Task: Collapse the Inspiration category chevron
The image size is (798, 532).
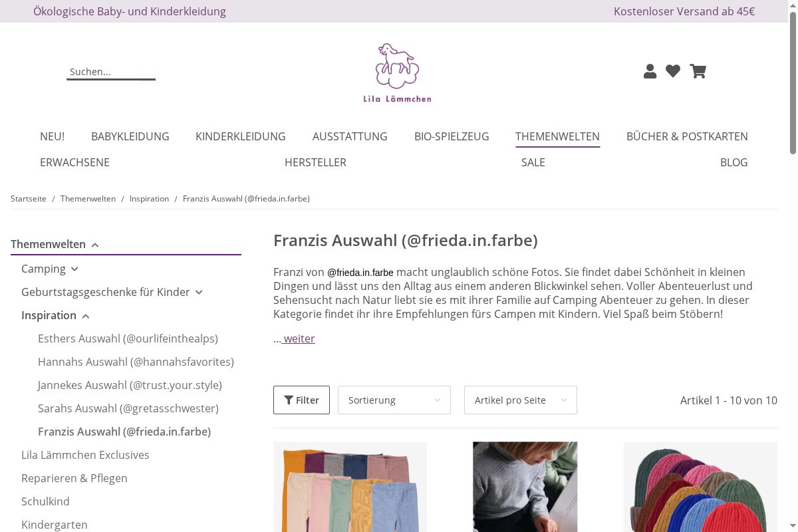Action: [x=86, y=316]
